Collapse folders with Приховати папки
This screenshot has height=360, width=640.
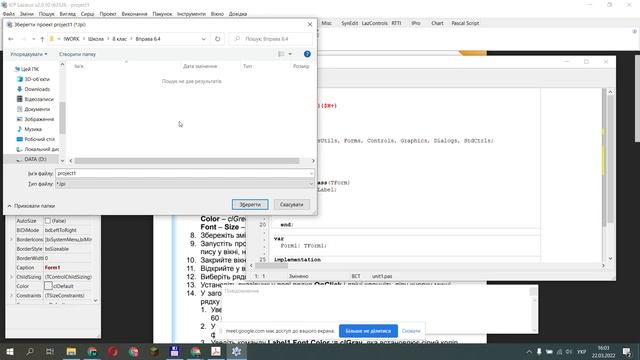tap(31, 206)
